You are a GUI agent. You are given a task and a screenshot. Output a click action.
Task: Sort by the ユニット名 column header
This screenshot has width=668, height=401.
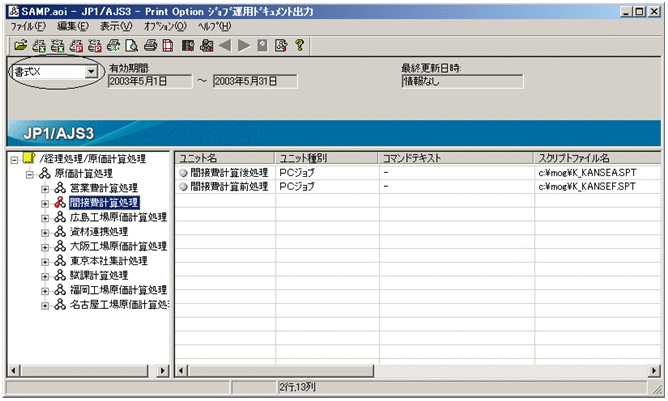[x=225, y=158]
